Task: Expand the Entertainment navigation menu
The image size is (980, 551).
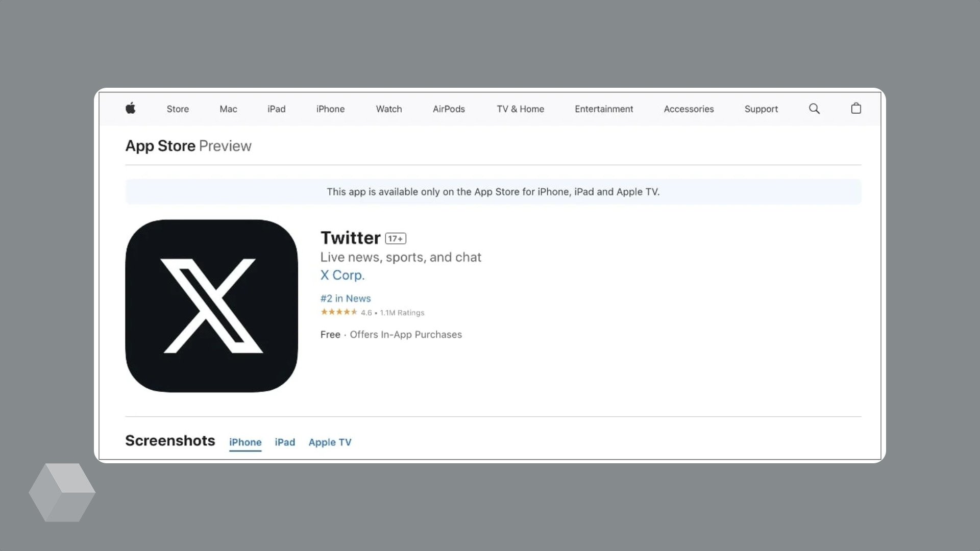Action: tap(604, 109)
